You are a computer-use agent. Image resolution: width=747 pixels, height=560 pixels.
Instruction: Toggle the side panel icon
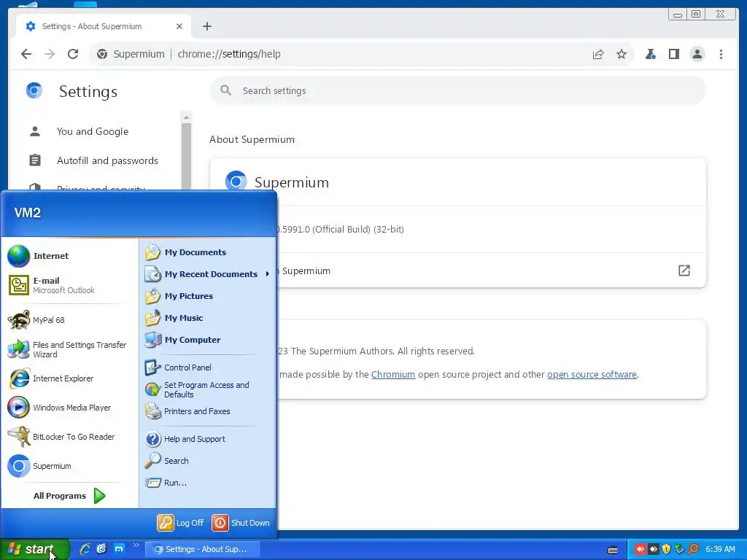tap(673, 54)
